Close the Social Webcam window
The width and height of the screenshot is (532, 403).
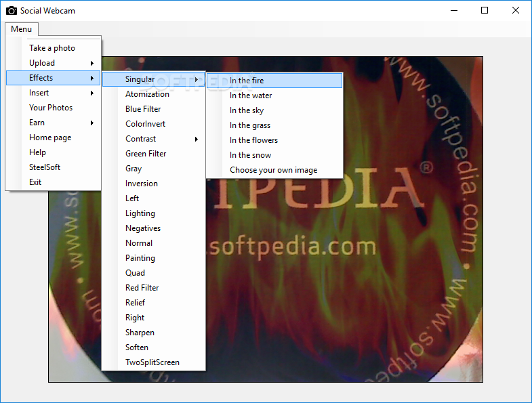coord(515,11)
